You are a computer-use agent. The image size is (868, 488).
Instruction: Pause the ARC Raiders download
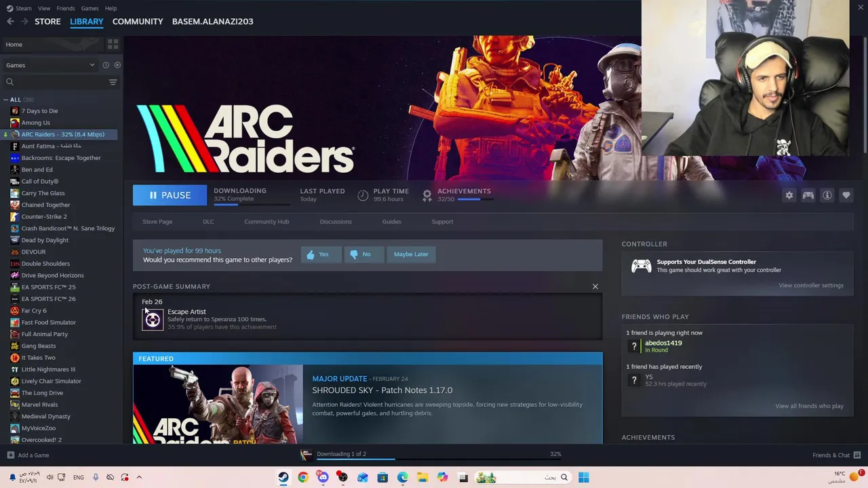tap(170, 195)
